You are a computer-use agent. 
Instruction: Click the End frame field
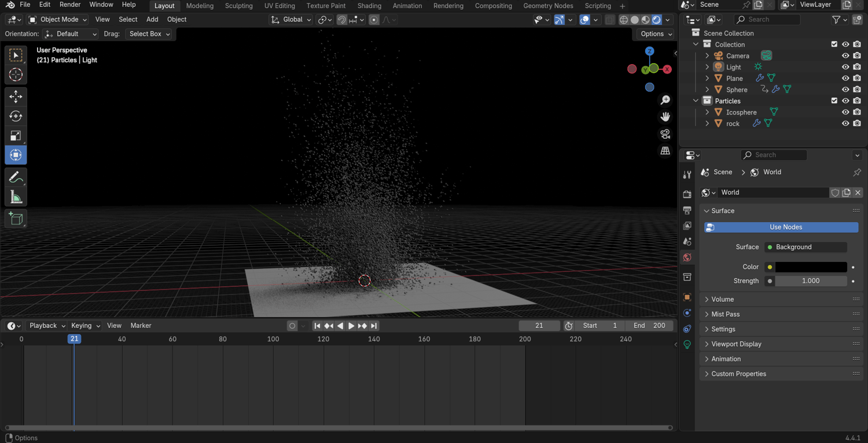click(649, 326)
